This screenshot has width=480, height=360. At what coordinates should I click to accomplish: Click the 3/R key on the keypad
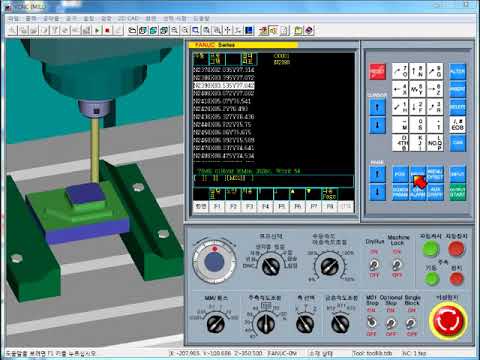[435, 107]
